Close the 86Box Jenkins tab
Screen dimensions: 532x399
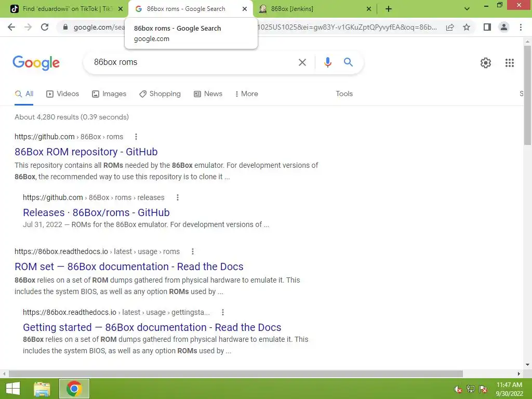pyautogui.click(x=368, y=9)
